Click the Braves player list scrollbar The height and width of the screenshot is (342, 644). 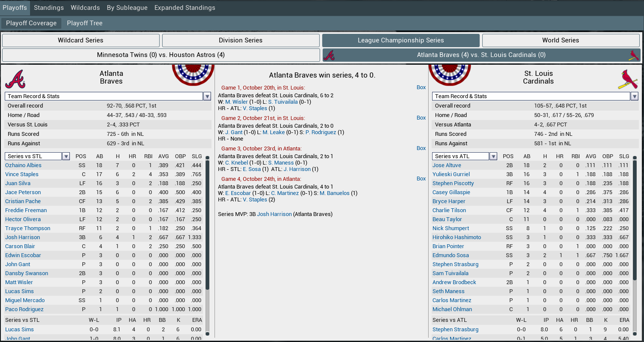point(208,223)
